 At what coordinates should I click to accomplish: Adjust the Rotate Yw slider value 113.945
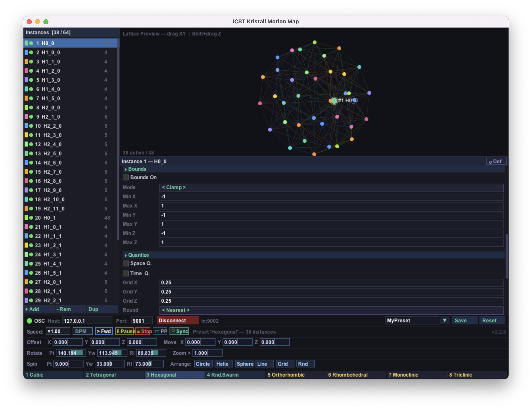click(112, 353)
